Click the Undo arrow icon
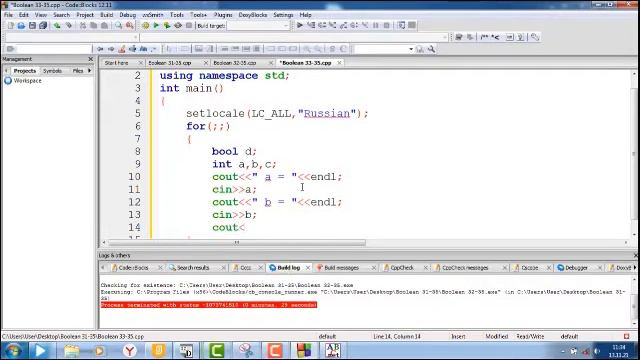 click(57, 25)
